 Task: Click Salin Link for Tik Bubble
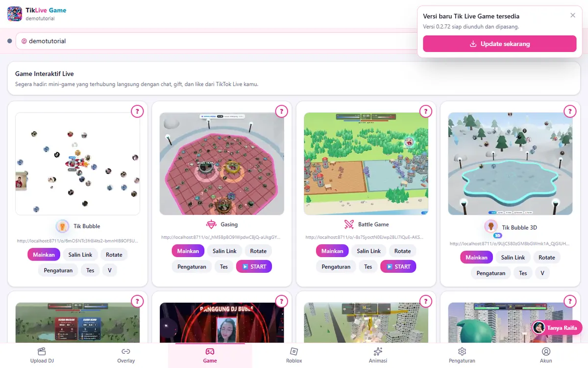coord(80,255)
